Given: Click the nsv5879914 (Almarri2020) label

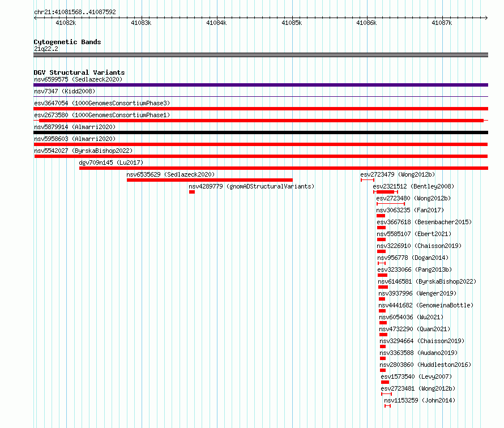Looking at the screenshot, I should (x=75, y=127).
